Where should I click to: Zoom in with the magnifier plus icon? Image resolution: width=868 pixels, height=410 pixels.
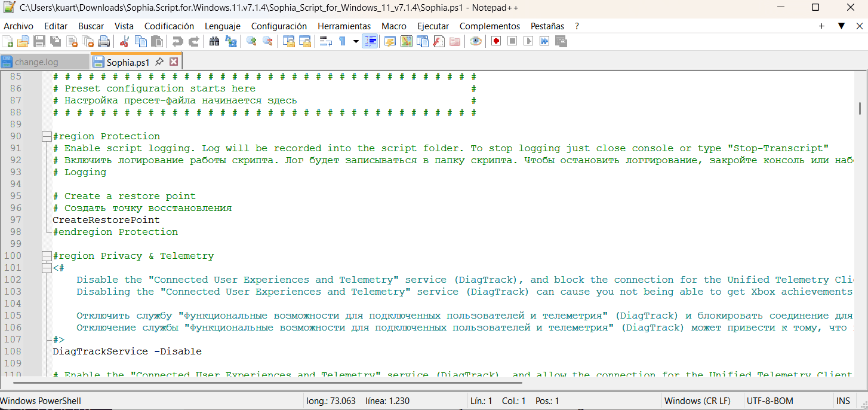coord(251,41)
